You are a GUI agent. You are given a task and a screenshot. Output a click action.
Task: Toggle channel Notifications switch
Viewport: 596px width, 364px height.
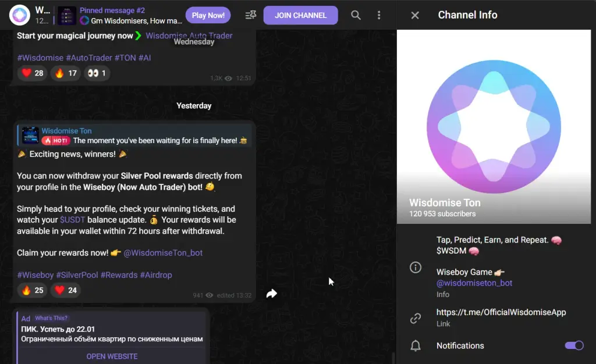point(574,345)
